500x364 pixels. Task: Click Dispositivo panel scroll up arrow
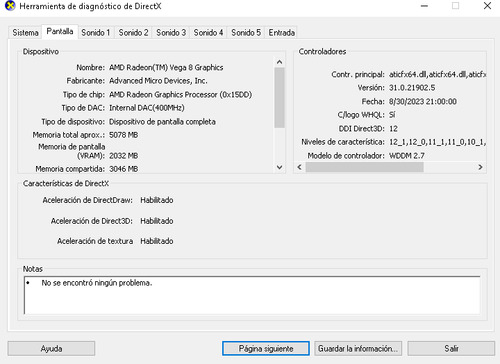pyautogui.click(x=279, y=62)
